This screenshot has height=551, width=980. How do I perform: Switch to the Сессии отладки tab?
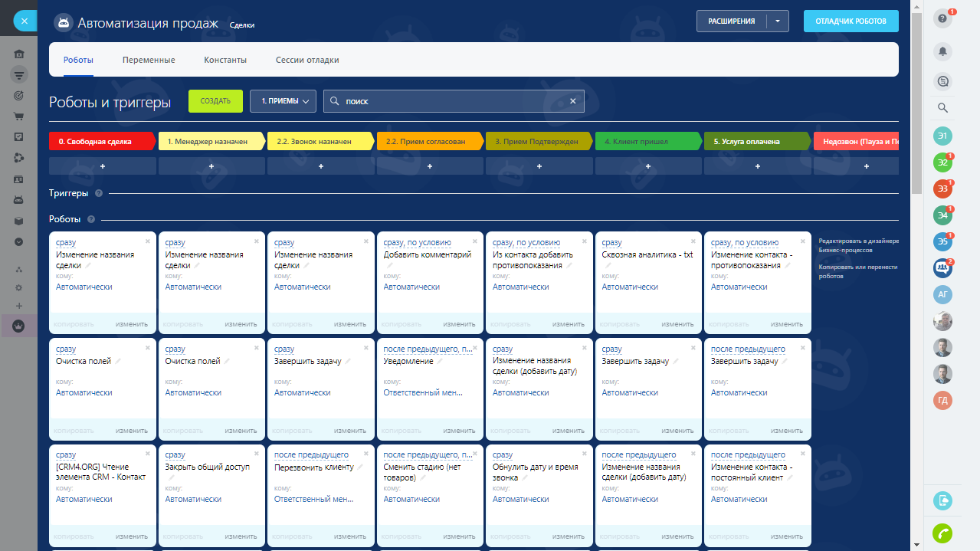pos(307,60)
